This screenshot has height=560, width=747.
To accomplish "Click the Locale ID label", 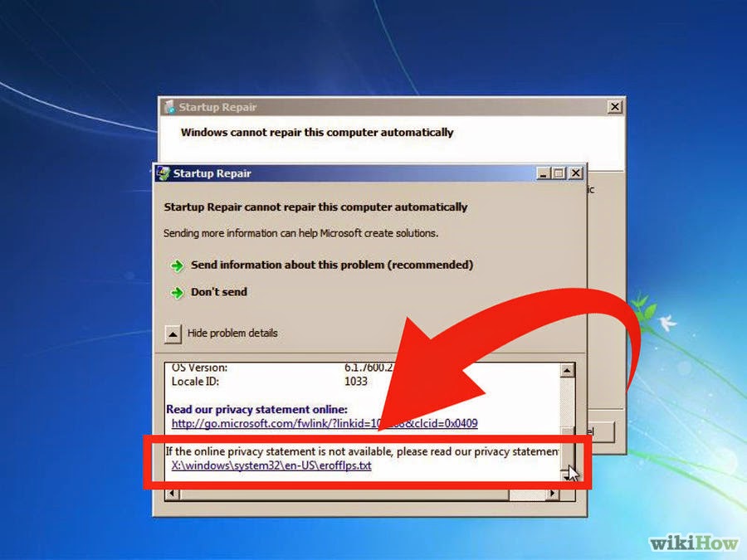I will click(x=195, y=382).
